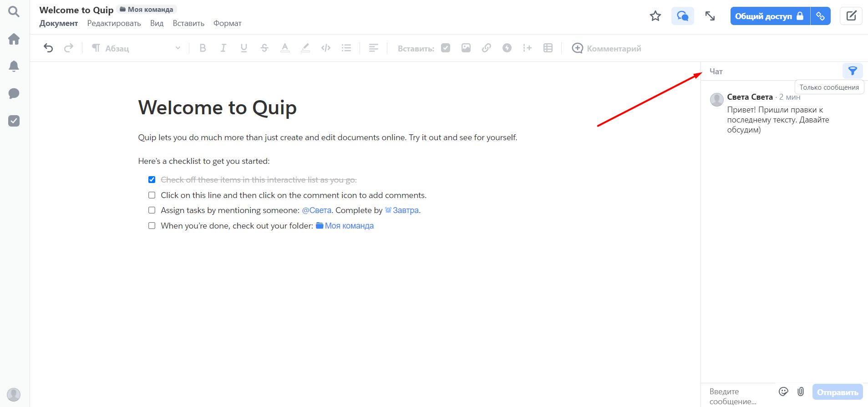
Task: Open text color picker
Action: pyautogui.click(x=285, y=48)
